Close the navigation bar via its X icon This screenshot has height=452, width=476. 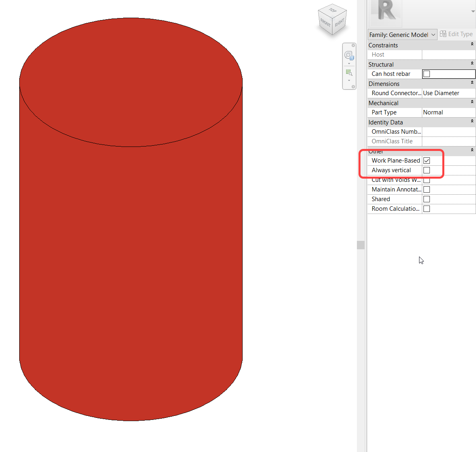[x=352, y=45]
